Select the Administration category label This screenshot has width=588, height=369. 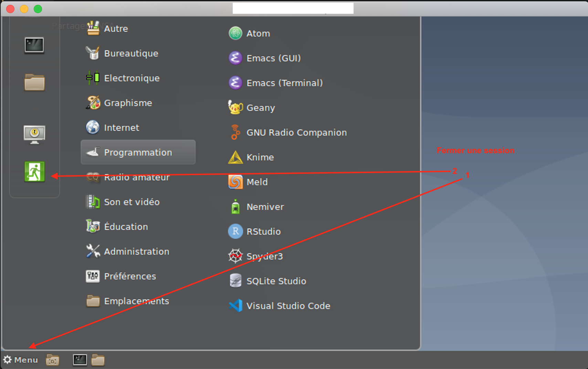tap(137, 252)
